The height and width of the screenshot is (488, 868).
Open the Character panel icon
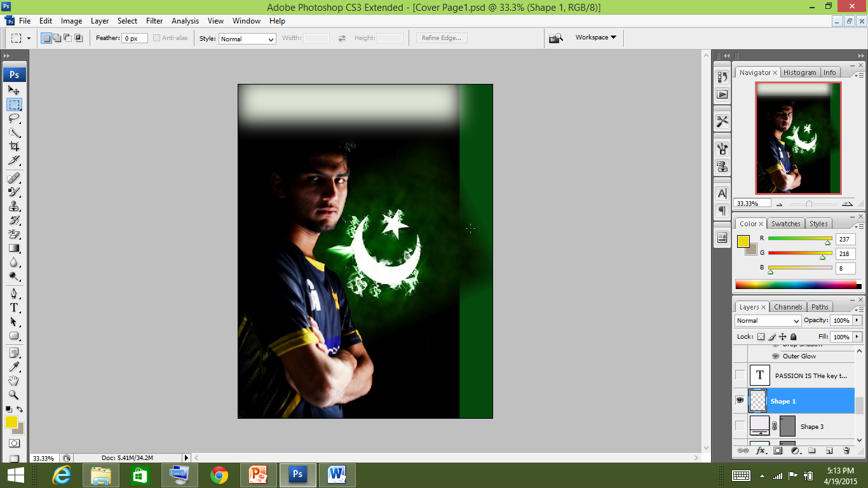click(x=722, y=193)
